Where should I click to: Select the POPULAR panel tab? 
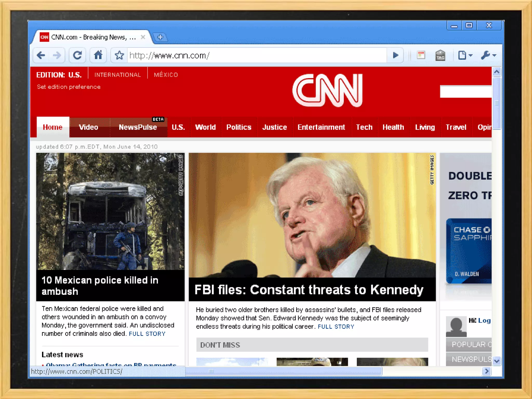pos(469,344)
